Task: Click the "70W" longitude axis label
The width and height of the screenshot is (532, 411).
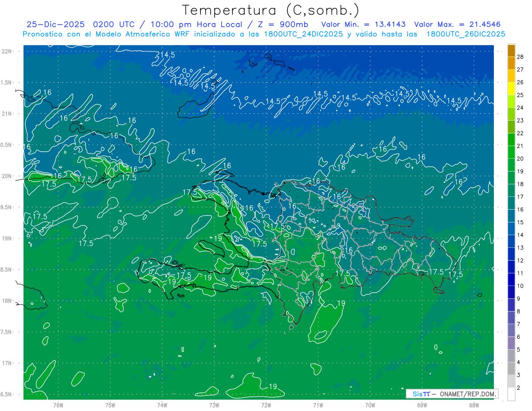Action: [x=370, y=405]
